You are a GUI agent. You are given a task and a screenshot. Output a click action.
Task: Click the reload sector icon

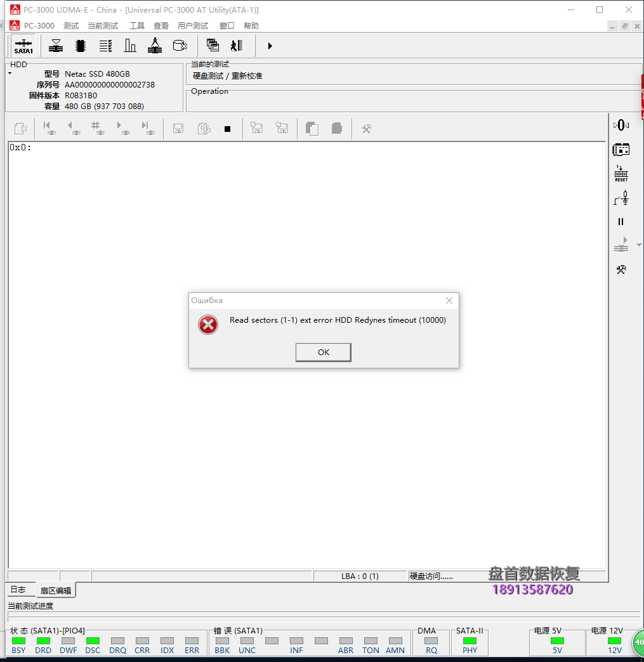pyautogui.click(x=204, y=128)
